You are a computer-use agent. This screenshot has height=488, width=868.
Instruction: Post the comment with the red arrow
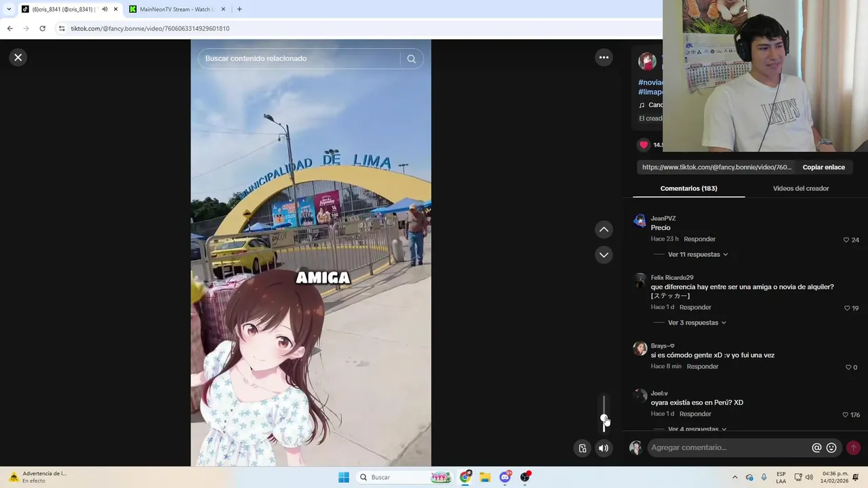click(853, 448)
